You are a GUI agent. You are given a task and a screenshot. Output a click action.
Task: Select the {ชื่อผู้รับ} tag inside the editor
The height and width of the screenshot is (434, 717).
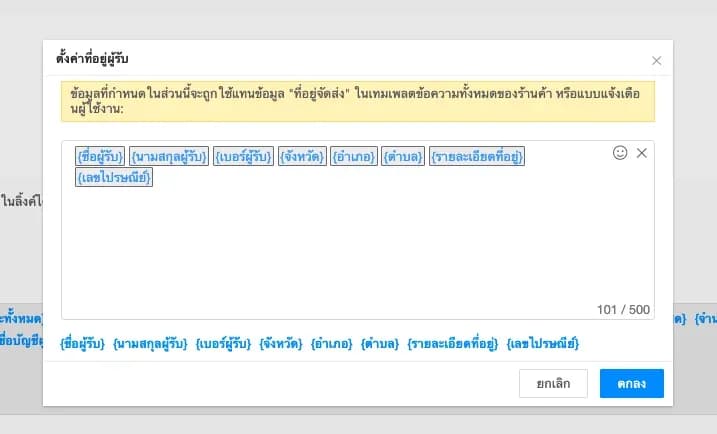(x=100, y=156)
